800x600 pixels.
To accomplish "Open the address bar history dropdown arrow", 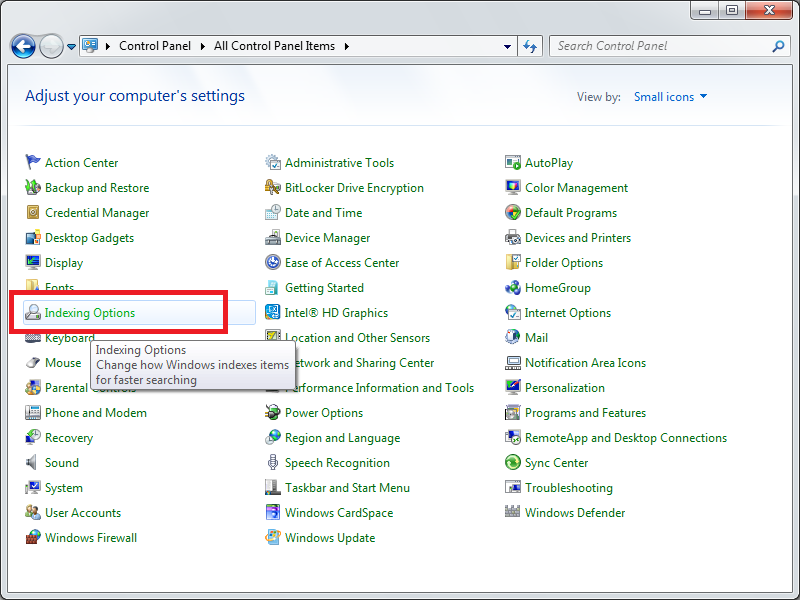I will (507, 46).
